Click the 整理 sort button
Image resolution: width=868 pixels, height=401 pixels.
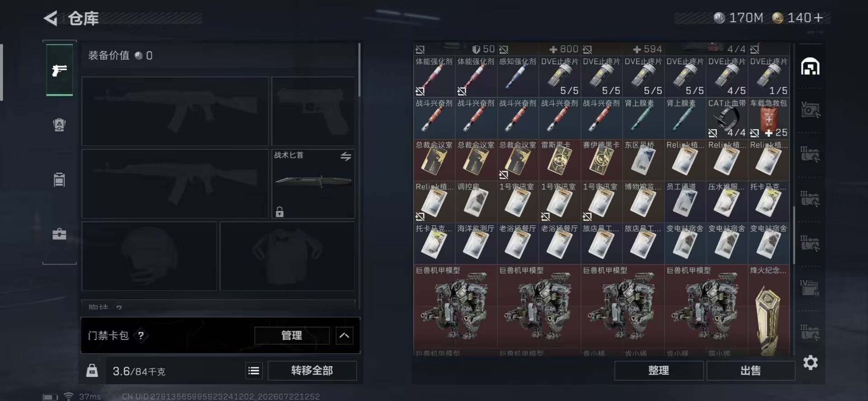(659, 371)
